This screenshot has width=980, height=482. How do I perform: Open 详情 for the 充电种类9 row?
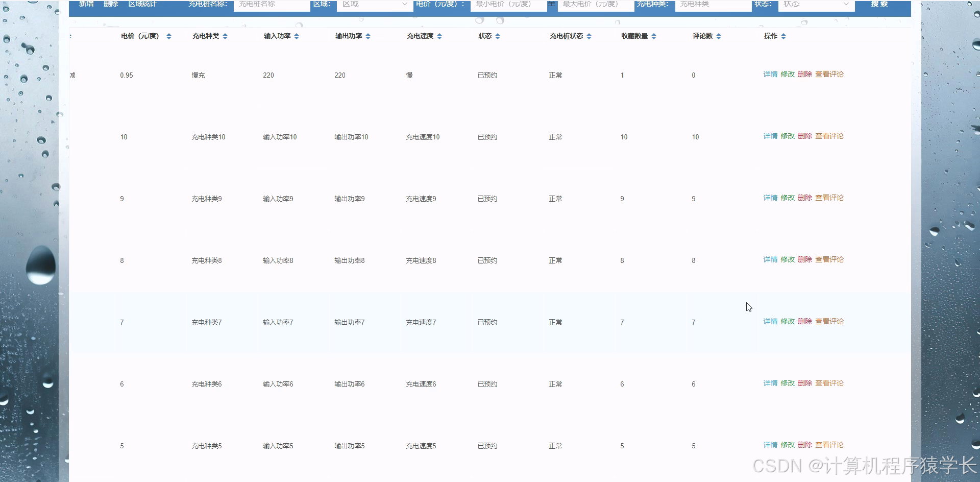click(x=770, y=198)
